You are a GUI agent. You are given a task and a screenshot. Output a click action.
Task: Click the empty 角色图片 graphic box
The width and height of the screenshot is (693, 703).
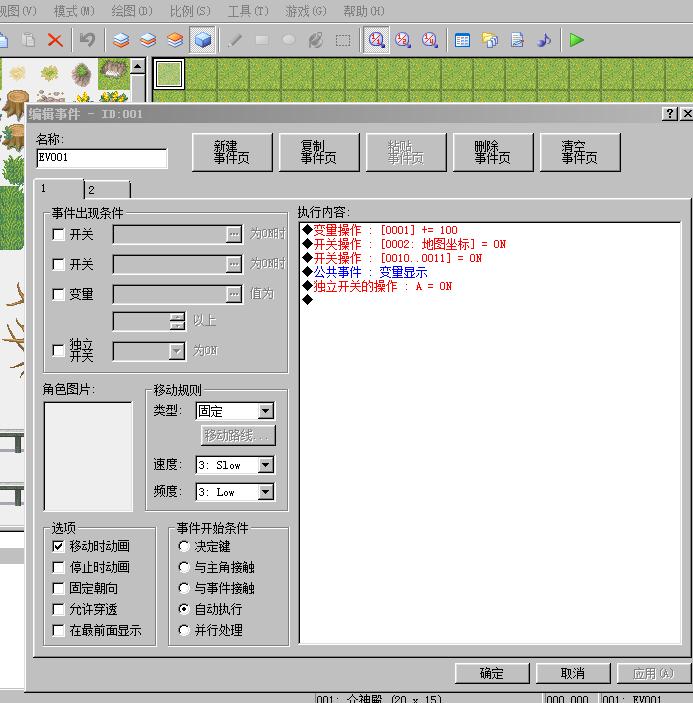click(x=88, y=456)
